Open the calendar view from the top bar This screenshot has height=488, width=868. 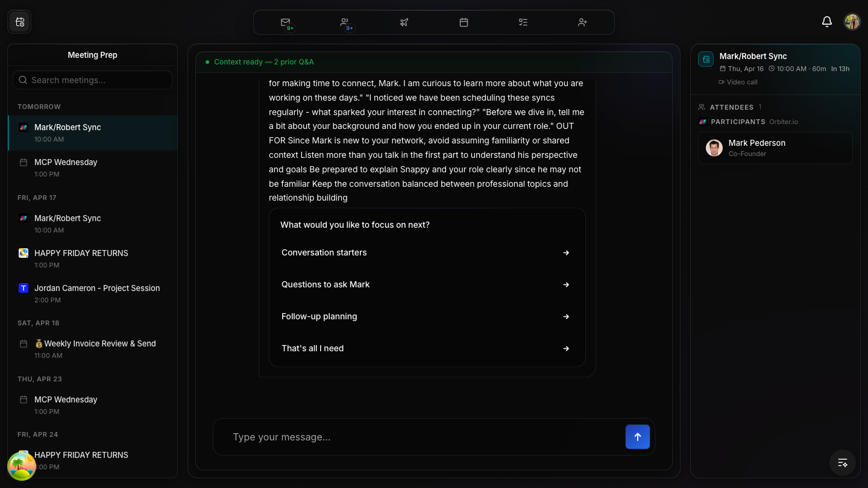point(464,22)
